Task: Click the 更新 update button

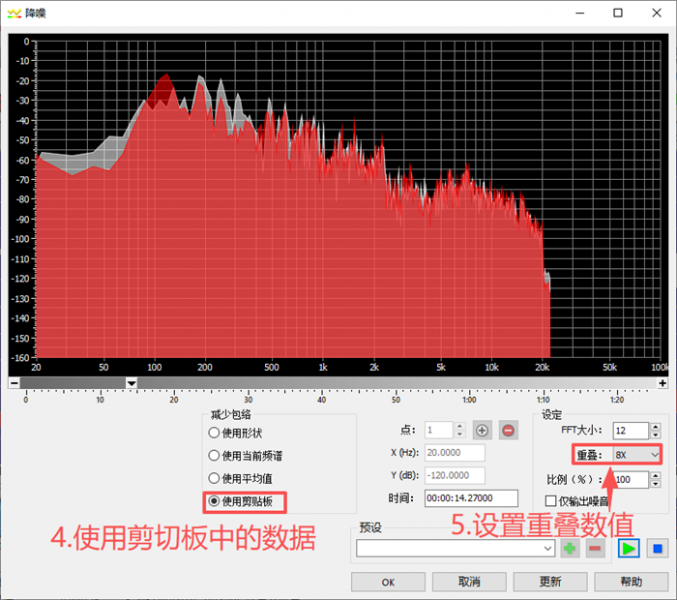Action: (x=550, y=582)
